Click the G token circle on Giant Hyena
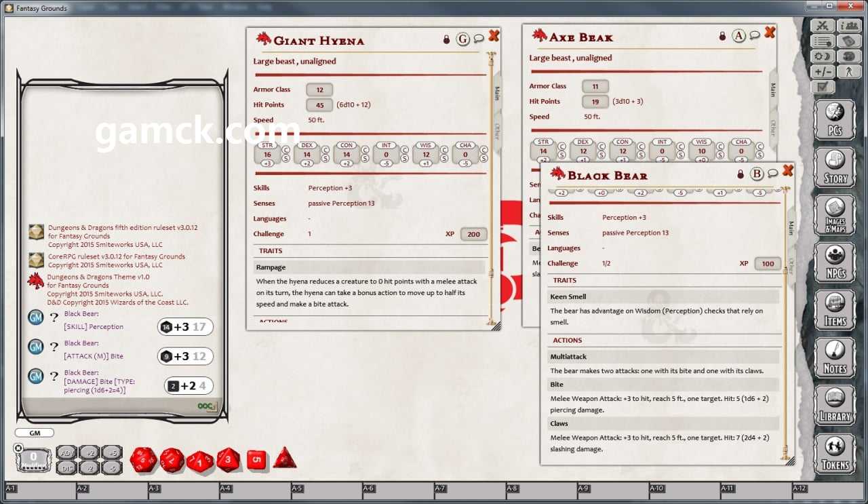This screenshot has height=504, width=868. click(x=463, y=39)
